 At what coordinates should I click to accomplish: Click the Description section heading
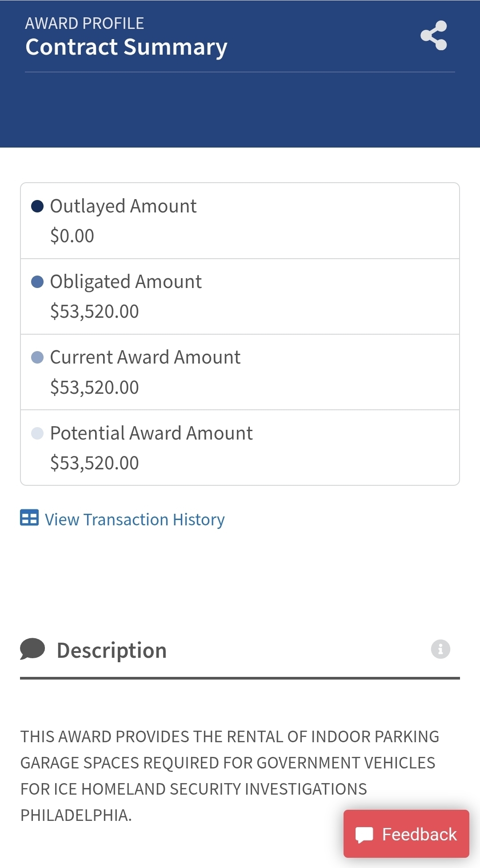(112, 650)
